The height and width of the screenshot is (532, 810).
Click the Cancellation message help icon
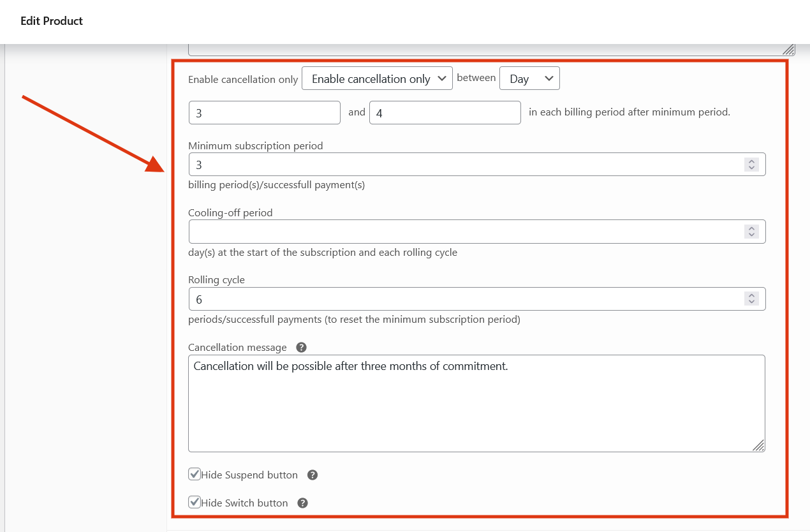(x=302, y=348)
